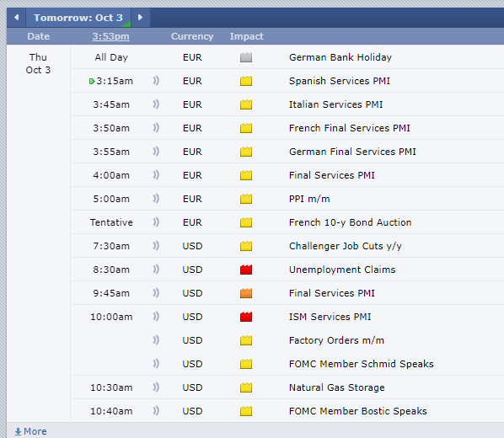The width and height of the screenshot is (504, 438).
Task: Open the Tomorrow: Oct 3 date selector
Action: coord(78,18)
